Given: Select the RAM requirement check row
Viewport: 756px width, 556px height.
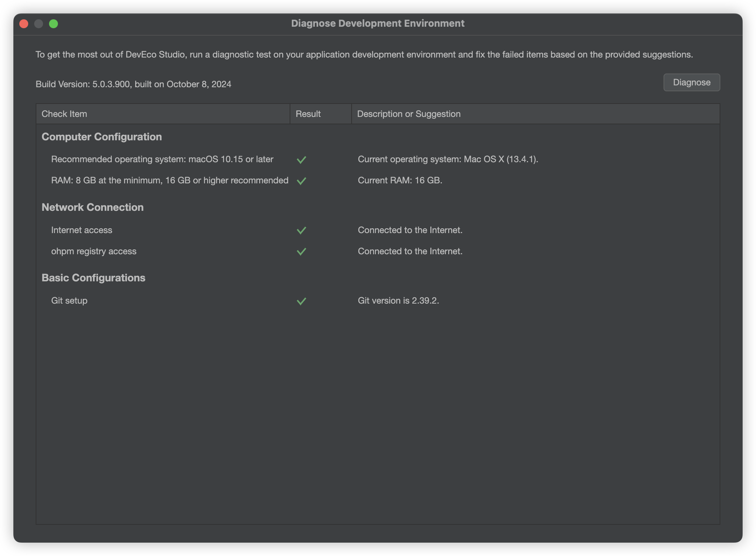Looking at the screenshot, I should (170, 180).
